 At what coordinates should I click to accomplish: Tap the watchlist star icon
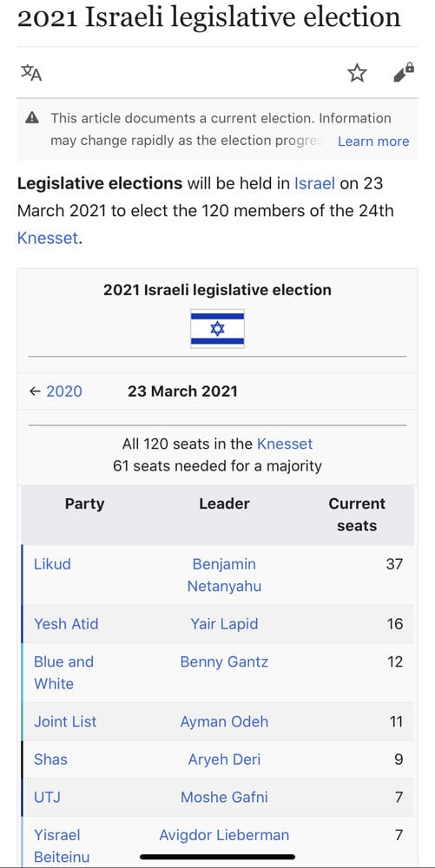(357, 73)
